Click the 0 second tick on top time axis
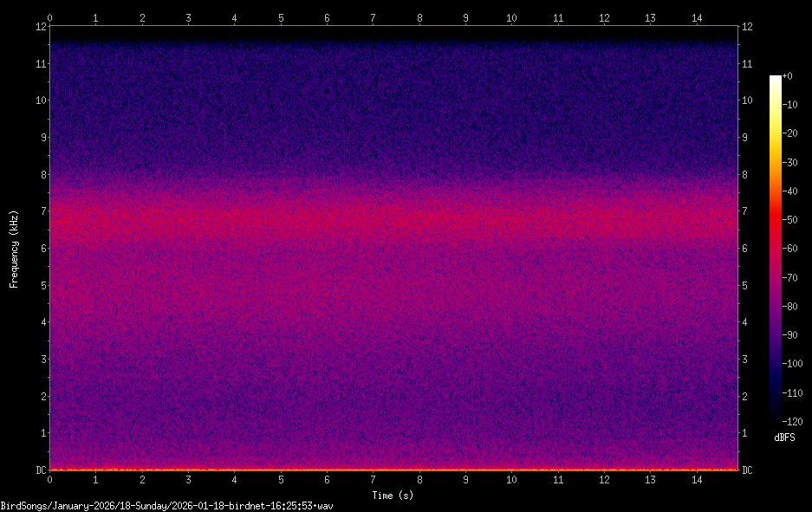 click(49, 16)
